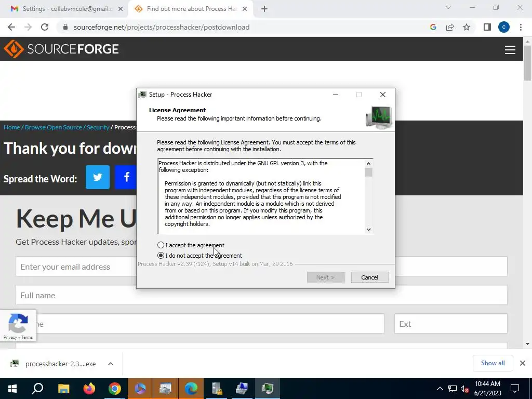
Task: Open the taskbar clock and date
Action: point(487,389)
